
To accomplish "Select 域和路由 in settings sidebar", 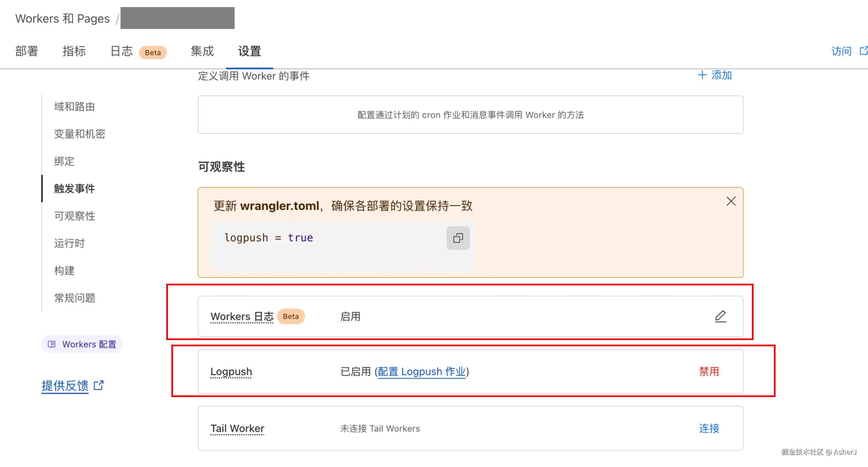I will [x=74, y=107].
